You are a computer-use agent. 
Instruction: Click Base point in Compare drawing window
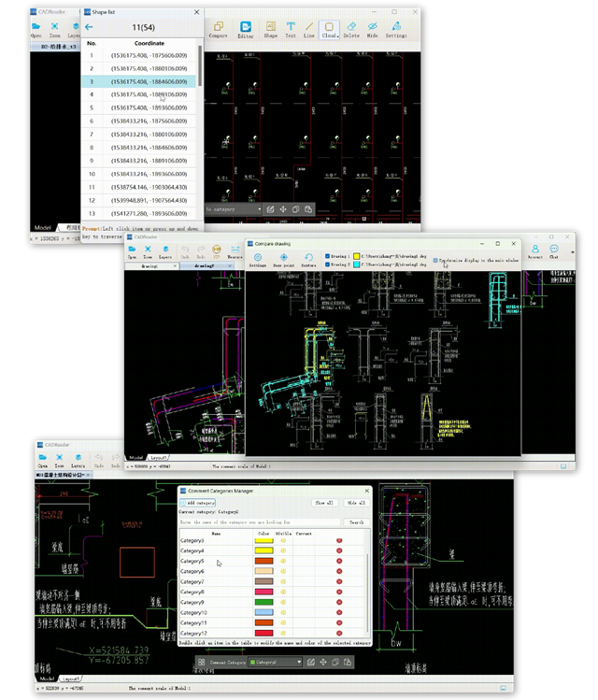[283, 260]
